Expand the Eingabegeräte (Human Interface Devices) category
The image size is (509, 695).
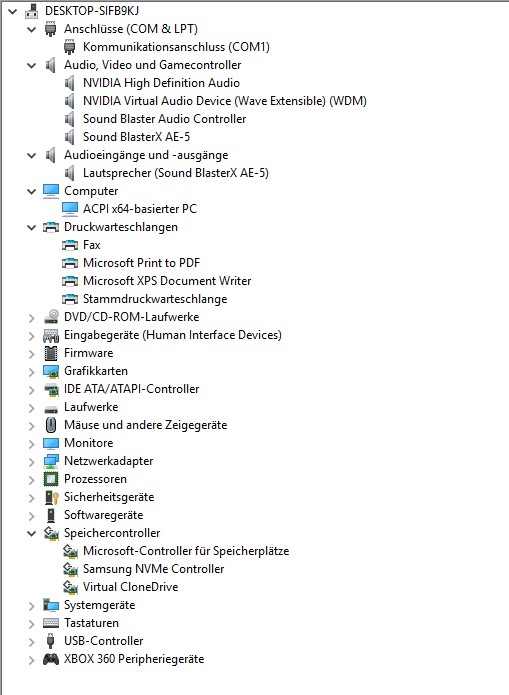pos(31,336)
